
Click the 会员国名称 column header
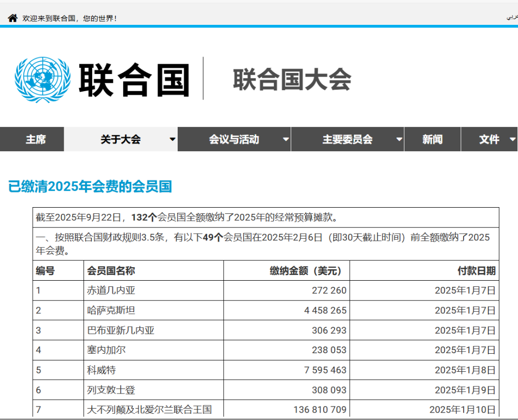coord(111,270)
